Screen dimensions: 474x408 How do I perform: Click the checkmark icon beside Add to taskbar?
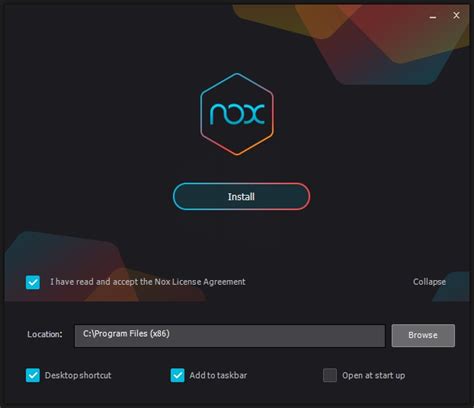pos(177,375)
